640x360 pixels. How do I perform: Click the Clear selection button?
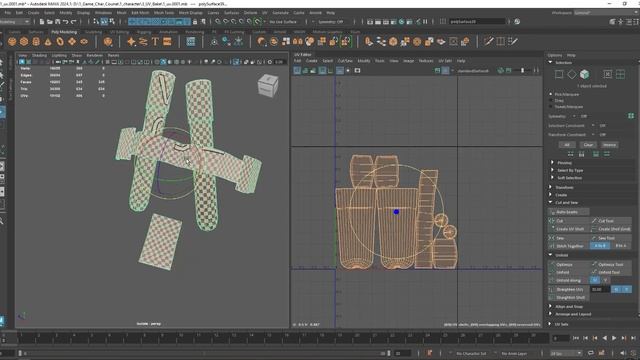(588, 144)
